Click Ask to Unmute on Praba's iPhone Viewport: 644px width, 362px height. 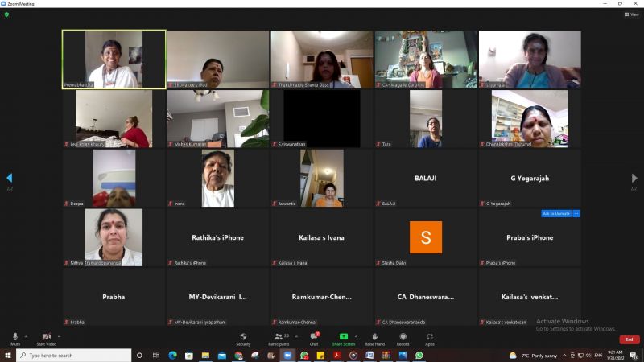tap(556, 213)
